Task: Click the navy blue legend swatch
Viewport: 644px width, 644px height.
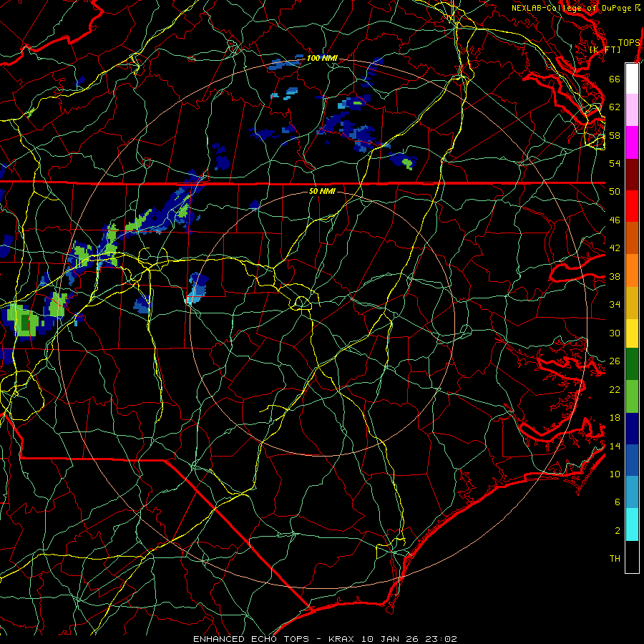Action: coord(632,429)
